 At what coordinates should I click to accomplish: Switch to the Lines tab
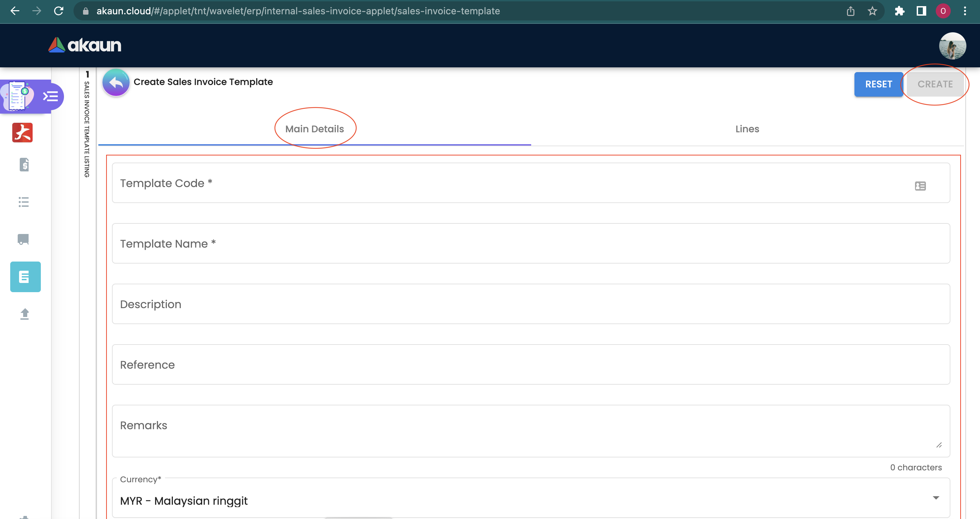[747, 129]
